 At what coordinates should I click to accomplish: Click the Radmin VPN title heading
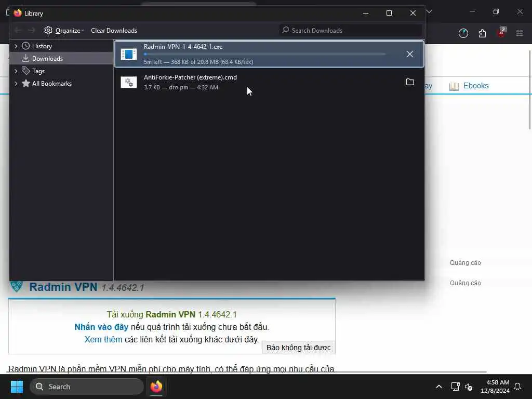point(63,287)
